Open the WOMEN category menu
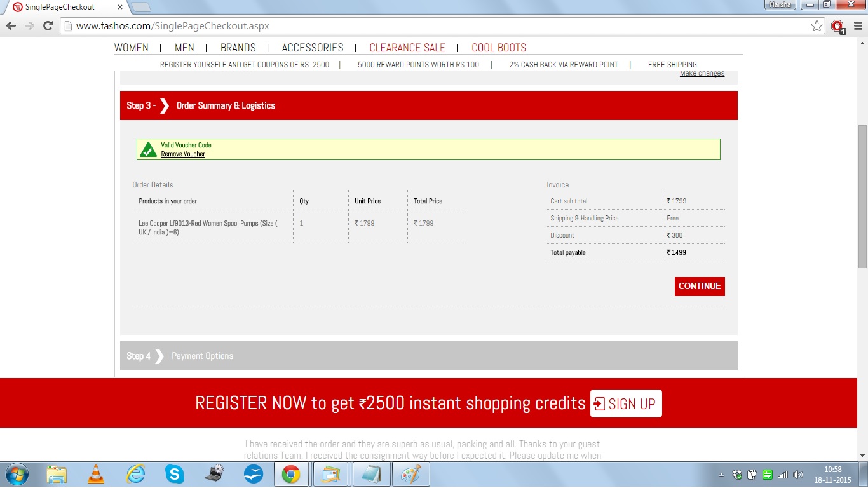Image resolution: width=868 pixels, height=488 pixels. click(131, 48)
